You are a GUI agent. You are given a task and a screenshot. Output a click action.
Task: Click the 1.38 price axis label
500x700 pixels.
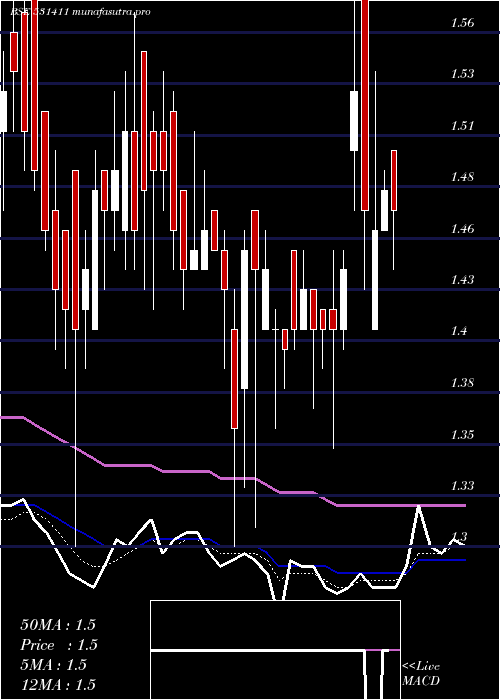coord(462,383)
